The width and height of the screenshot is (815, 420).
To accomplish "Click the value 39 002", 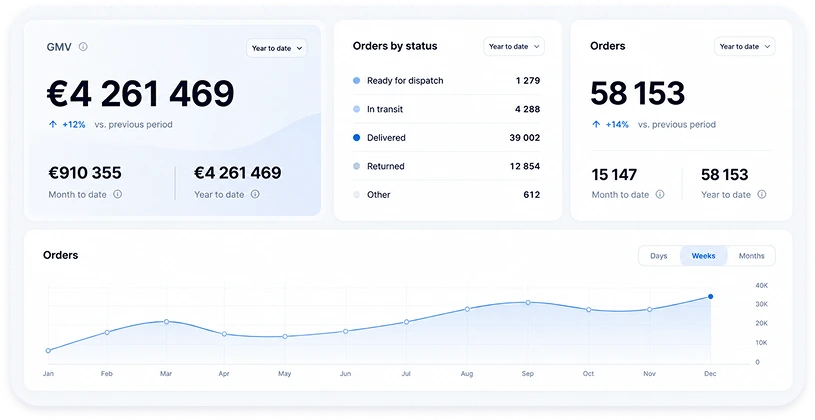I will pyautogui.click(x=524, y=138).
